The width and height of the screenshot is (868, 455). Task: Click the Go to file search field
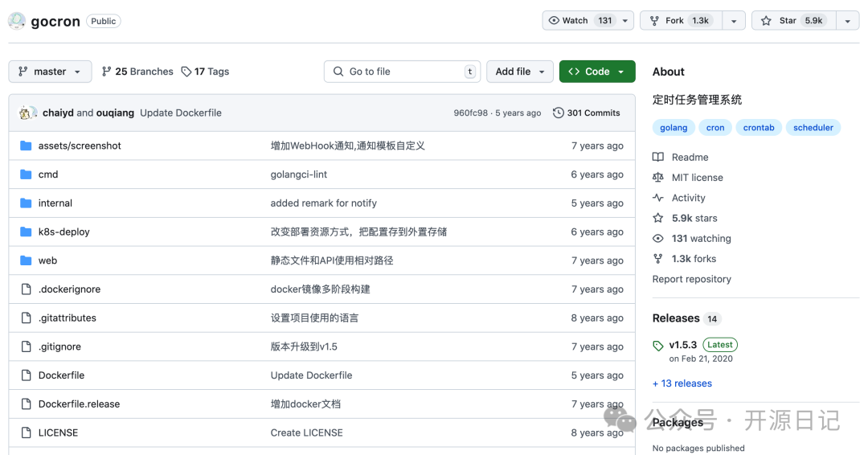click(x=402, y=72)
